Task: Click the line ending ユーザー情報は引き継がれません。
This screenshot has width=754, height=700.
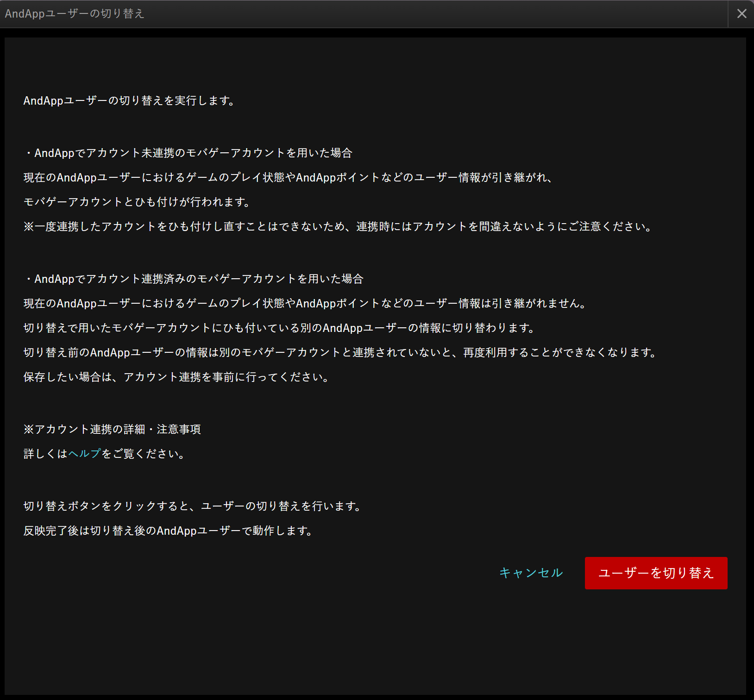Action: coord(306,303)
